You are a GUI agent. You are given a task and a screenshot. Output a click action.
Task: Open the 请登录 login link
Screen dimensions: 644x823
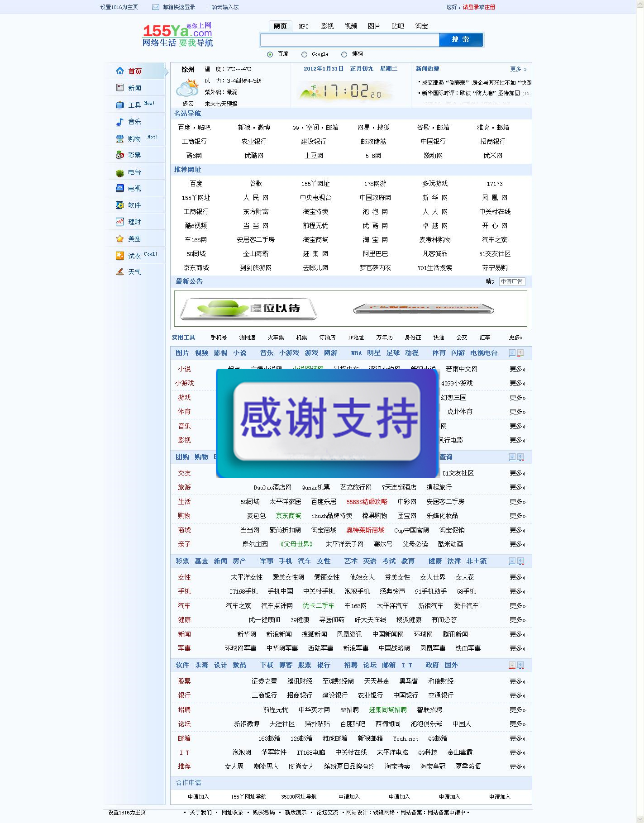coord(471,7)
